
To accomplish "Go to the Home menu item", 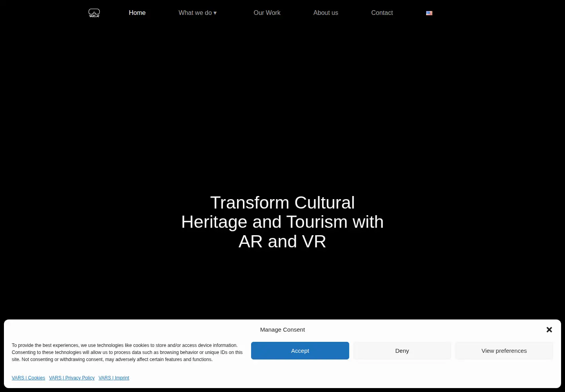I will 137,13.
